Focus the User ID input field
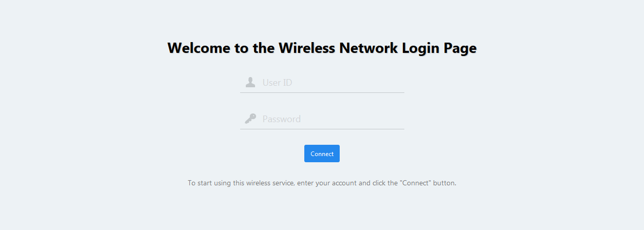 [x=328, y=82]
